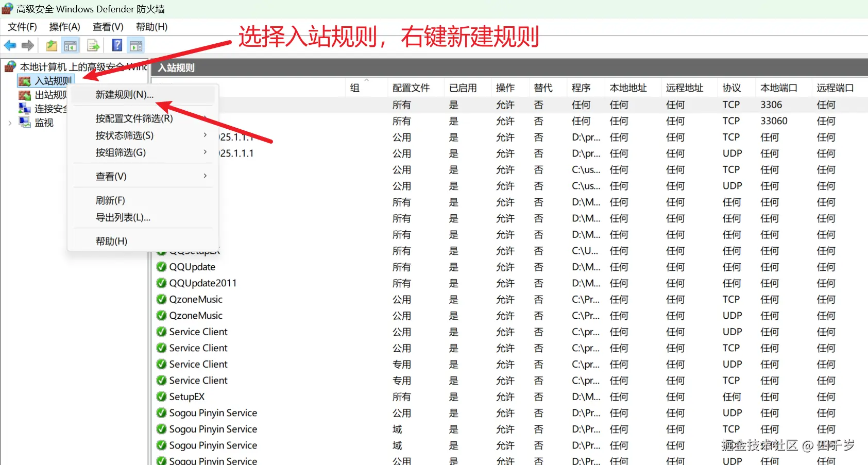Choose 按配置文件筛选(R) in context menu
Viewport: 868px width, 465px height.
143,118
